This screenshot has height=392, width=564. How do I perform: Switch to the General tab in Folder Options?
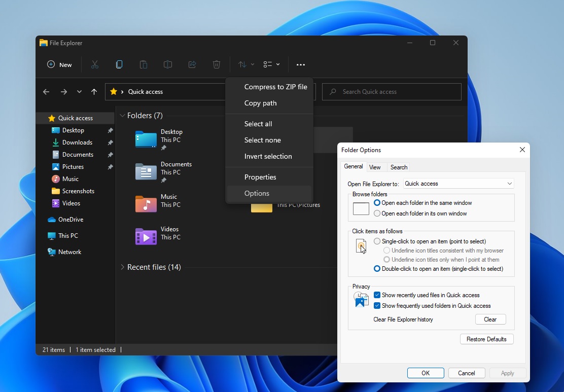(x=353, y=166)
